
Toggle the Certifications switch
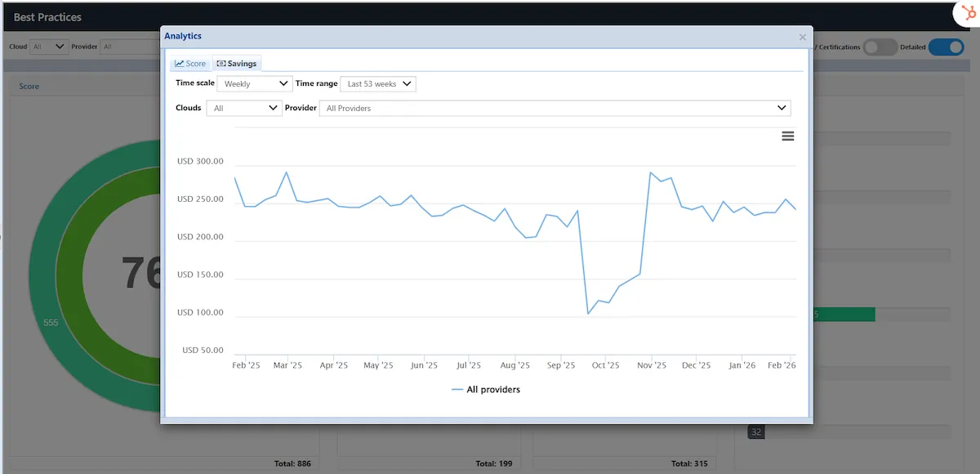880,47
